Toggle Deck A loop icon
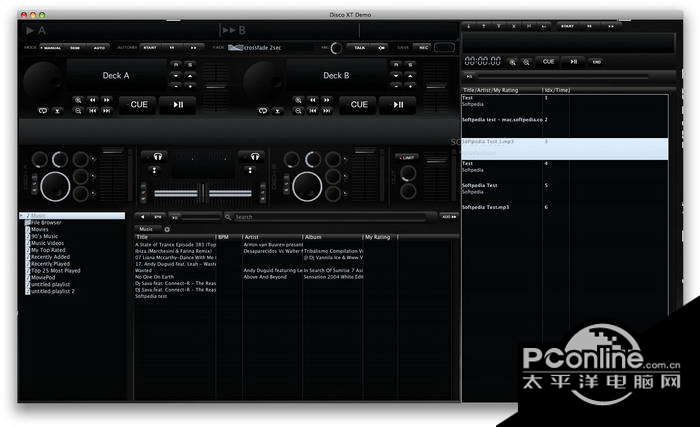The image size is (700, 427). coord(43,110)
